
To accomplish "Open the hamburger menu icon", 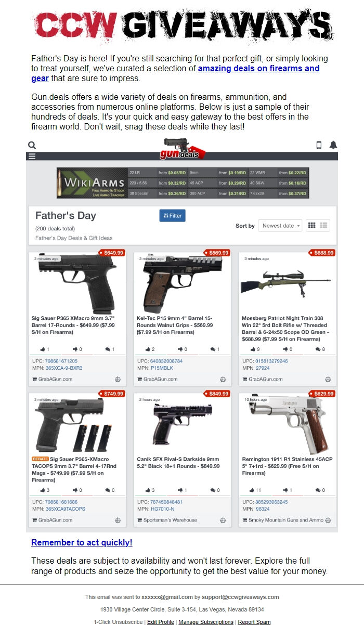I will click(32, 156).
